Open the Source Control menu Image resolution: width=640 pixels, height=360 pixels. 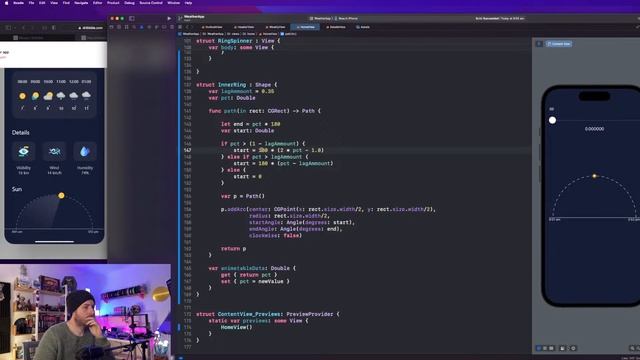pos(151,3)
